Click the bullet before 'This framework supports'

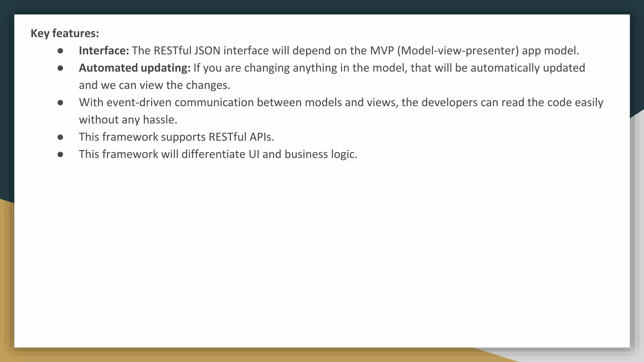pos(60,137)
